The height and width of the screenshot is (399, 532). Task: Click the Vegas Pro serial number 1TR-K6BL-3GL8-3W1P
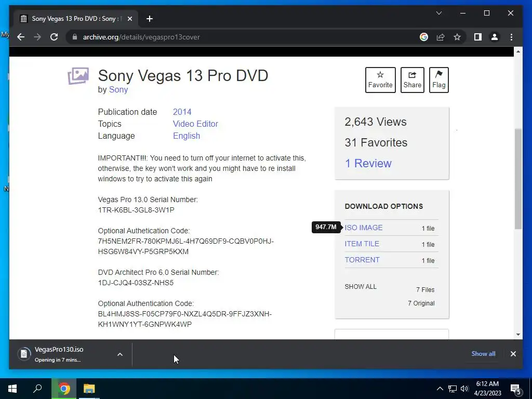click(136, 210)
